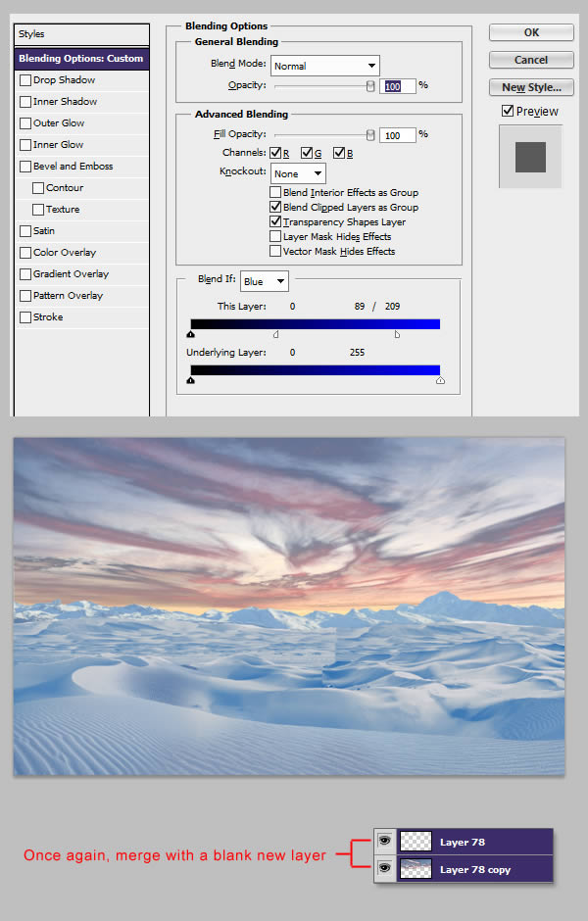The image size is (588, 921).
Task: Open the Blend If channel dropdown
Action: click(265, 281)
